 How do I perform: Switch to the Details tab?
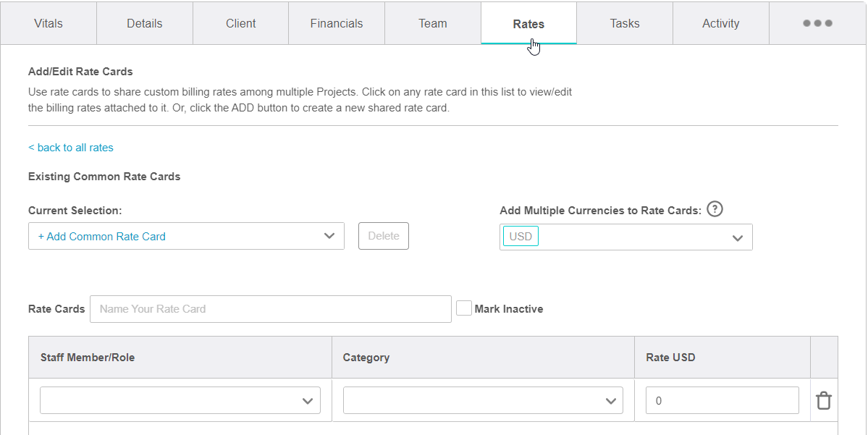pos(145,23)
